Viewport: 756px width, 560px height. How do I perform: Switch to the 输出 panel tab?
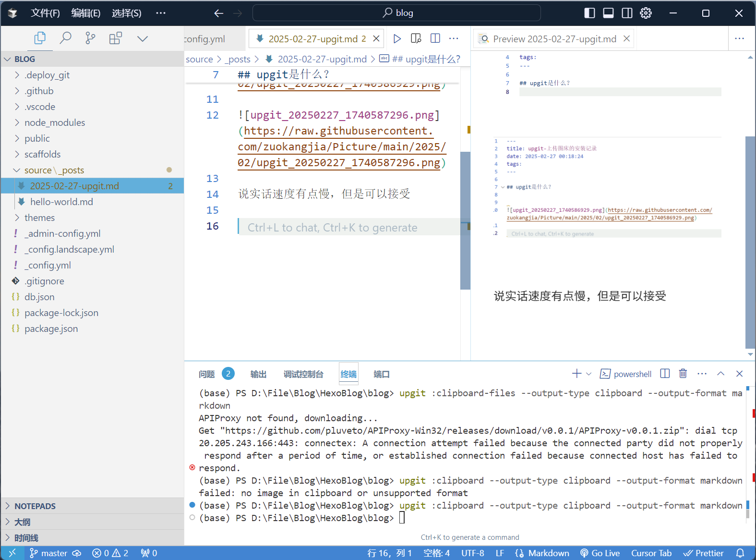coord(258,374)
